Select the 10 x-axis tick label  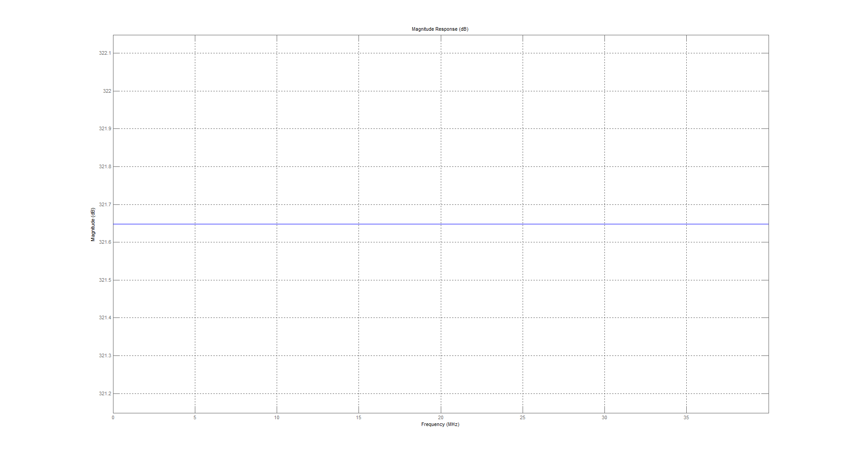pyautogui.click(x=277, y=417)
